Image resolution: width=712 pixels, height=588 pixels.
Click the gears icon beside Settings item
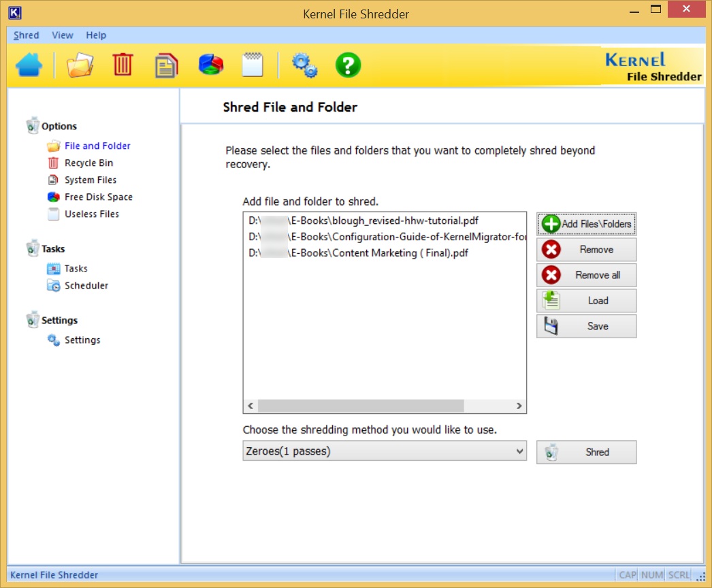54,340
